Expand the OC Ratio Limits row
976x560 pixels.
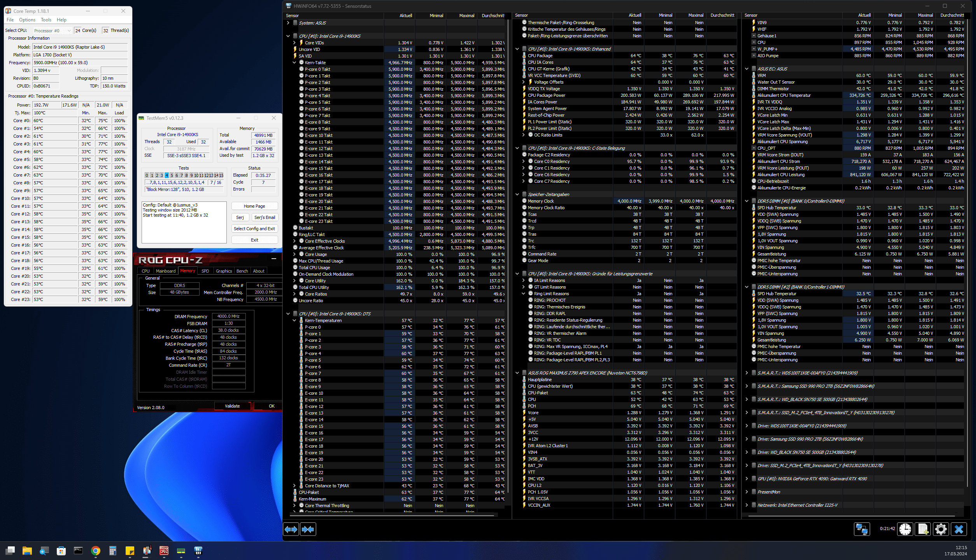[524, 135]
